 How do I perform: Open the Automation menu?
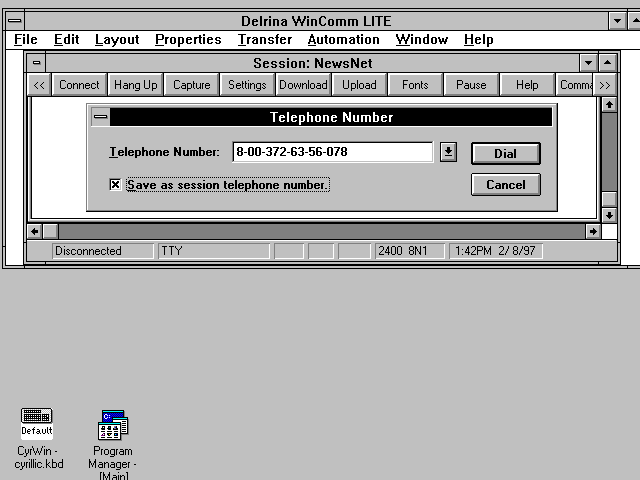coord(343,40)
